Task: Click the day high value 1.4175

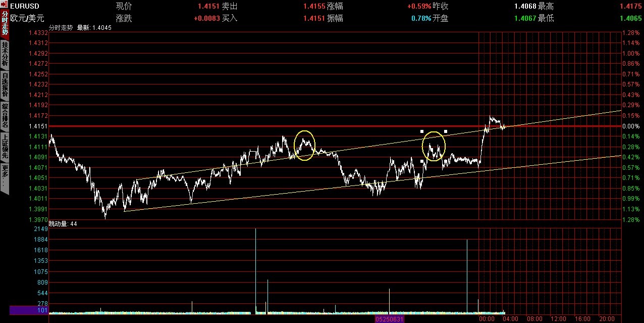Action: coord(630,7)
